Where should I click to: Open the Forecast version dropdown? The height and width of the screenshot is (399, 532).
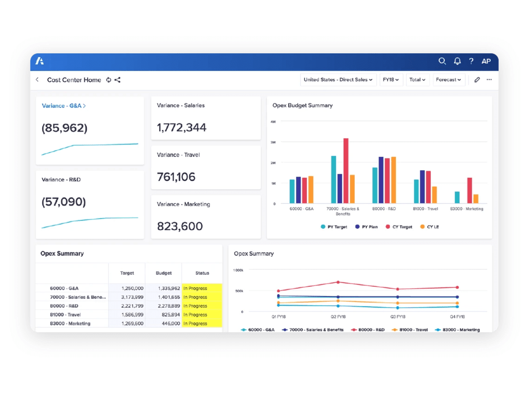(x=449, y=80)
